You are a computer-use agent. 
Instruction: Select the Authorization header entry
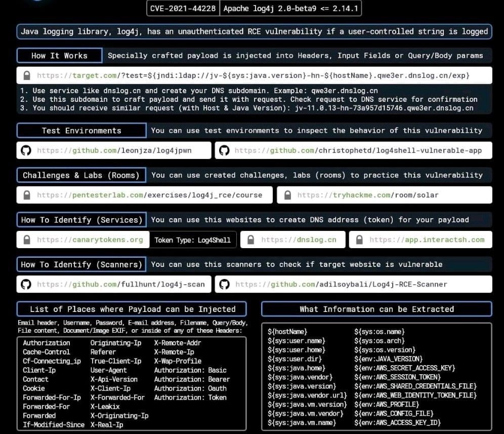tap(46, 343)
